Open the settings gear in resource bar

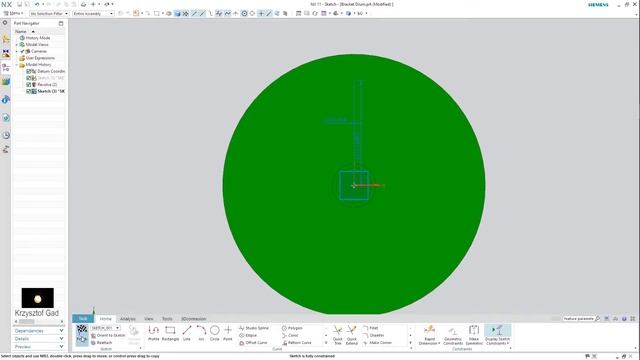click(5, 23)
